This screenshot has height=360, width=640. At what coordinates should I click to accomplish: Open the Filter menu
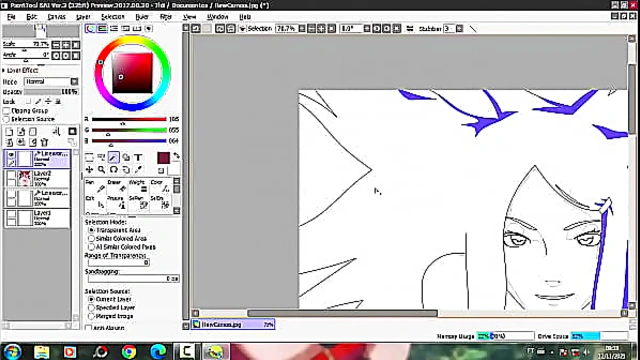(x=165, y=17)
